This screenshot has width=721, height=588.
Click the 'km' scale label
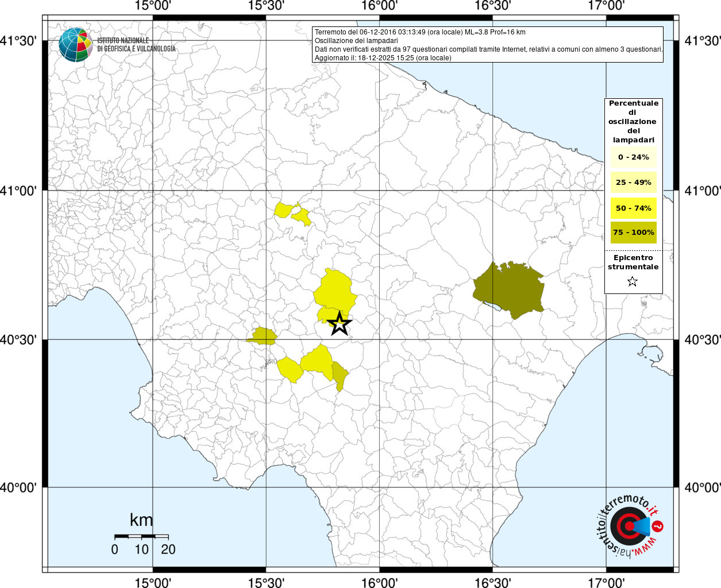141,520
